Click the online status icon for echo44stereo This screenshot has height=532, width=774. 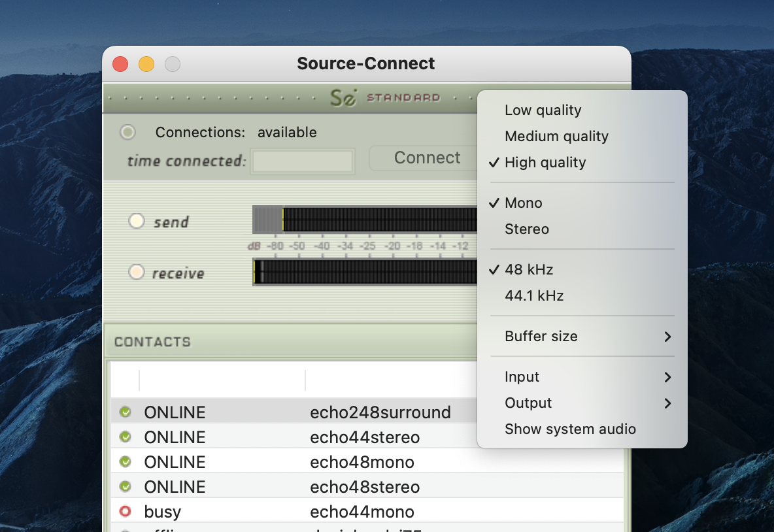126,437
